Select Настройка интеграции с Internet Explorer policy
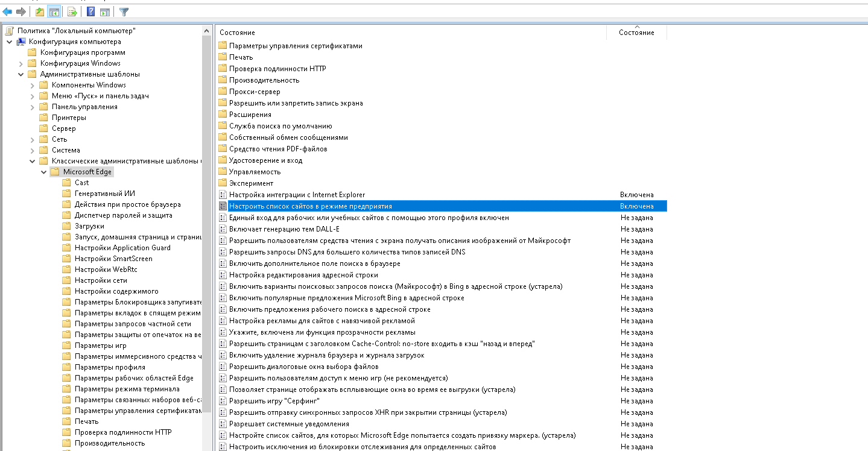 [297, 195]
